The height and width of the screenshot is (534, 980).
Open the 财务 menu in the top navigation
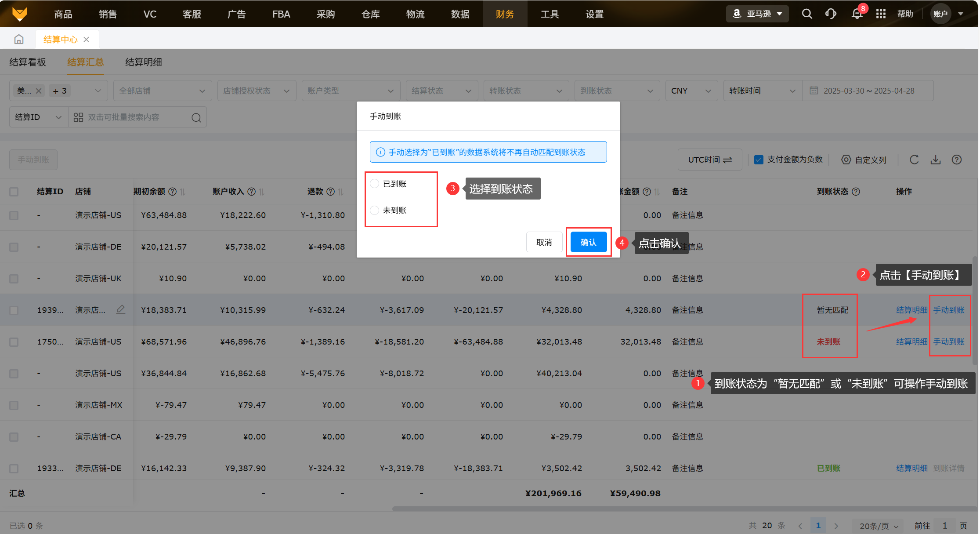pos(505,14)
